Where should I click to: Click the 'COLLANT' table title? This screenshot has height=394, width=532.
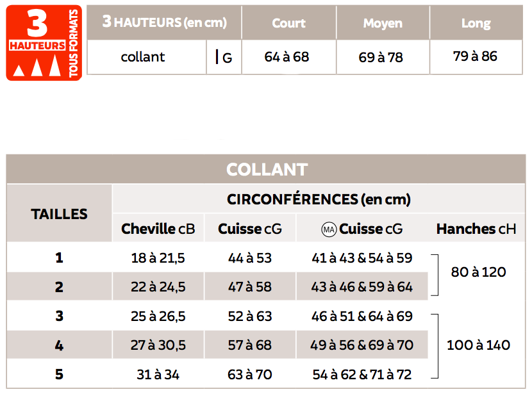pos(267,169)
